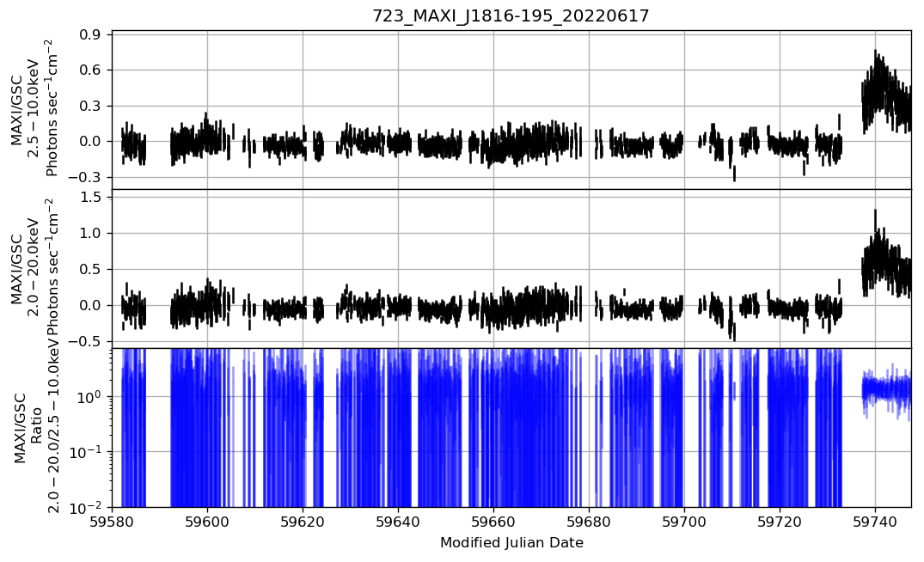The image size is (924, 562).
Task: Click the 0.0 tick of the 2.5−10.0keV panel
Action: (91, 142)
